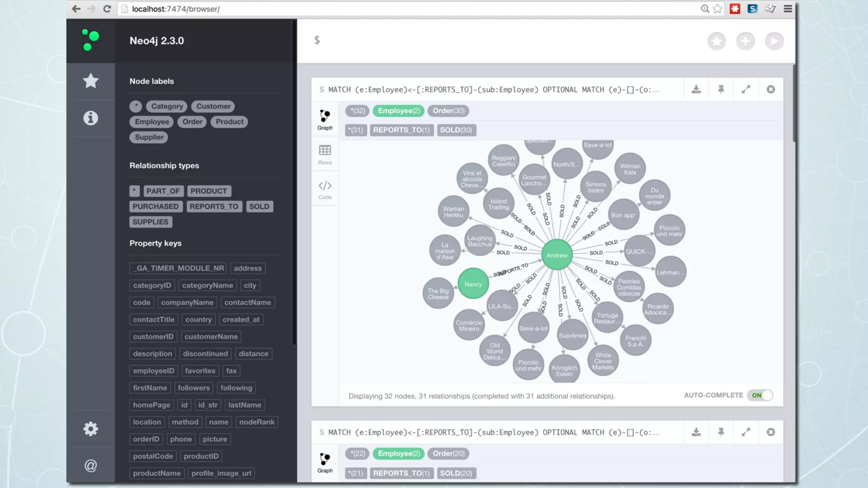Pin the first result frame
This screenshot has width=868, height=488.
pos(721,89)
